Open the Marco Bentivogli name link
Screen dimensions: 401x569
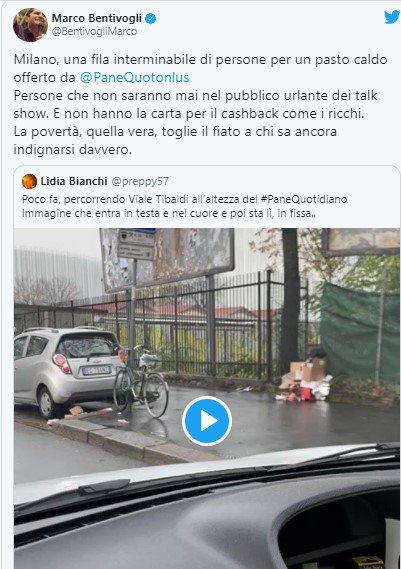point(97,18)
